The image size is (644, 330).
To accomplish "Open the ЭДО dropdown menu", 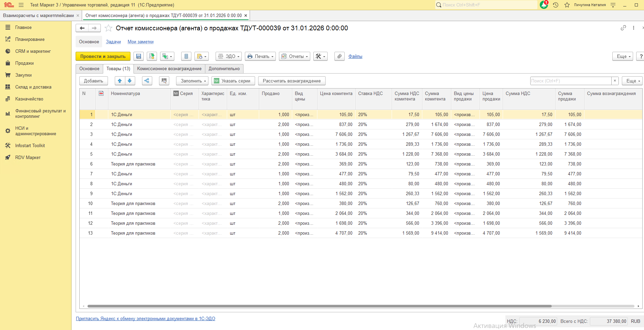I will point(229,57).
